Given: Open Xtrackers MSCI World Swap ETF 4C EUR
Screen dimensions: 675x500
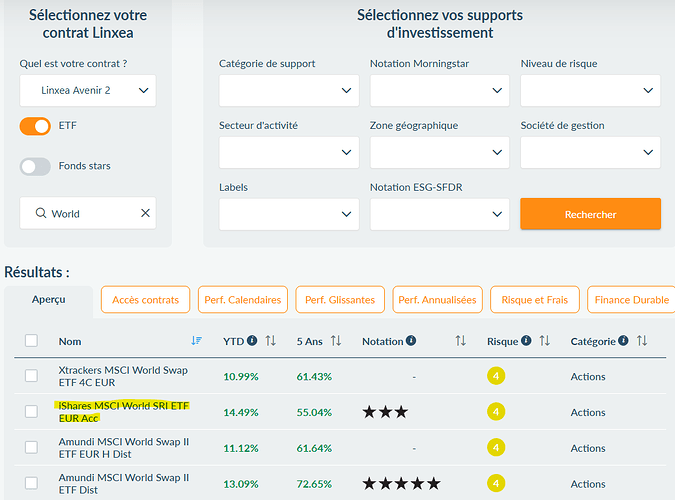Looking at the screenshot, I should point(123,376).
